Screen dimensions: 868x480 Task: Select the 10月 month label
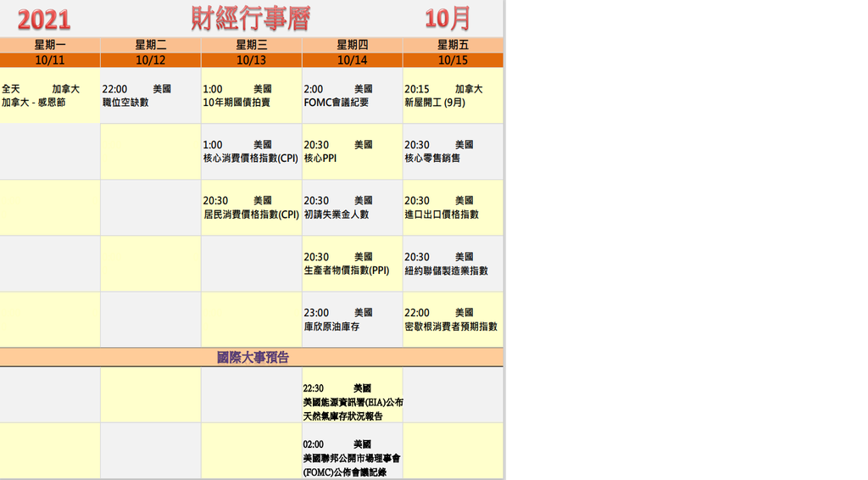[x=448, y=19]
